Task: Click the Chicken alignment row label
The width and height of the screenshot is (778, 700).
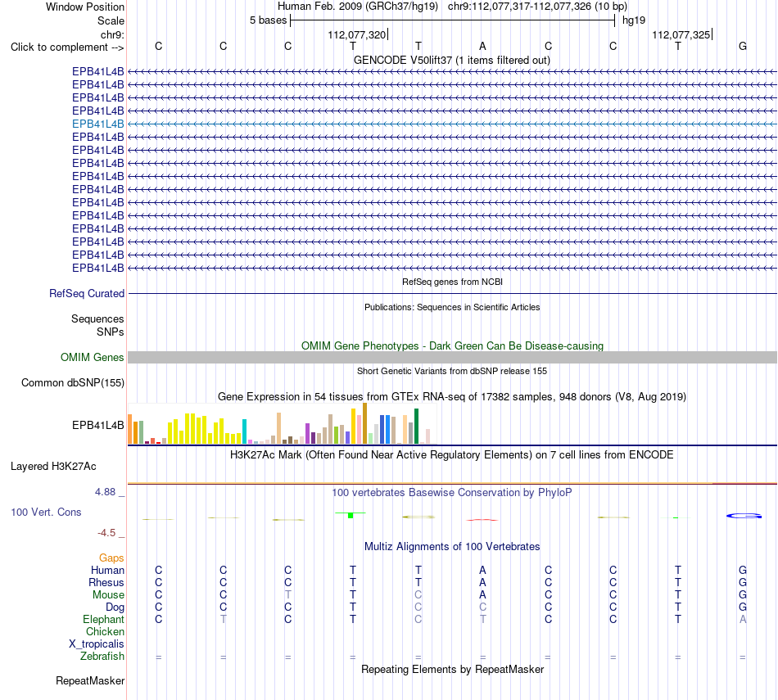Action: tap(105, 631)
